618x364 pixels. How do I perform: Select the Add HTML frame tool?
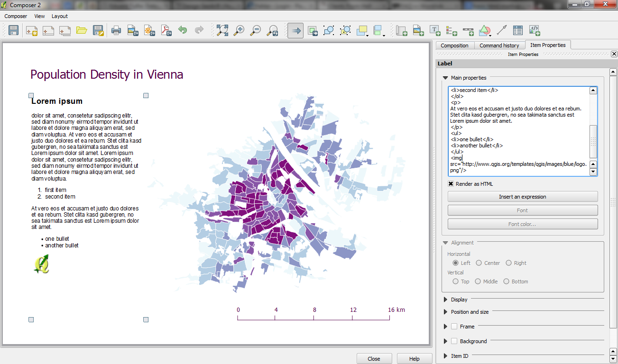pyautogui.click(x=535, y=31)
